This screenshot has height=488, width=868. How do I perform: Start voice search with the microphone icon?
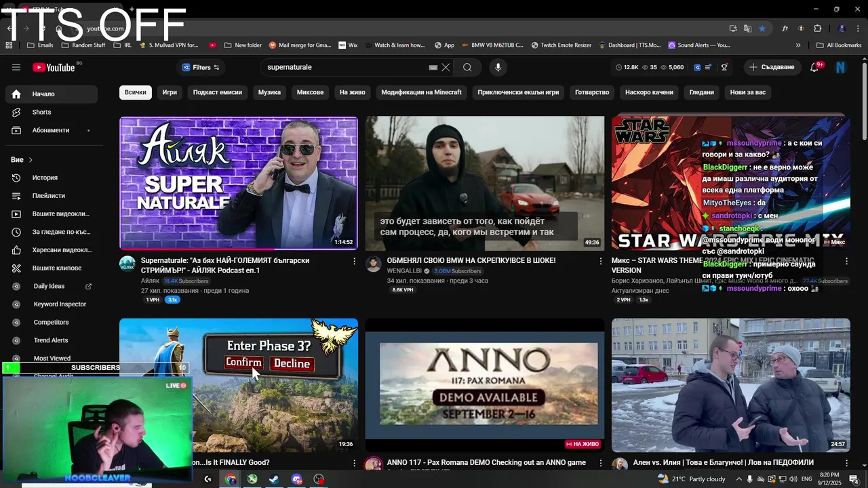pos(498,67)
